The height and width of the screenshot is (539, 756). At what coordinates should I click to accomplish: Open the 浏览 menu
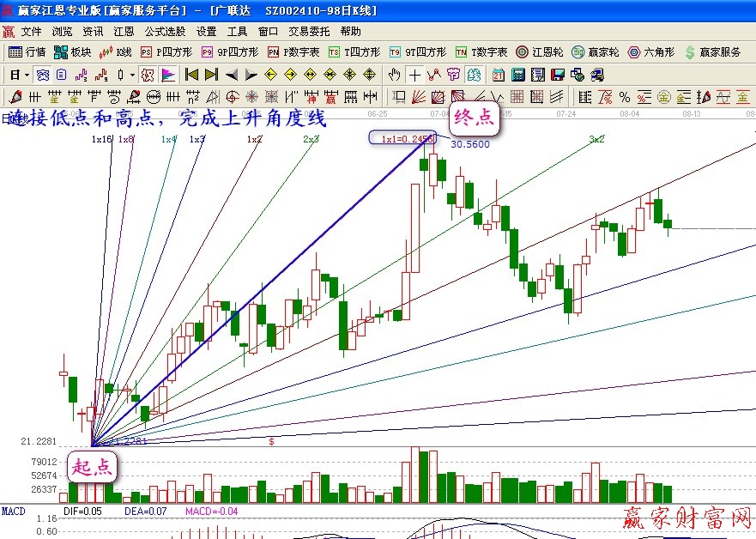[x=62, y=32]
